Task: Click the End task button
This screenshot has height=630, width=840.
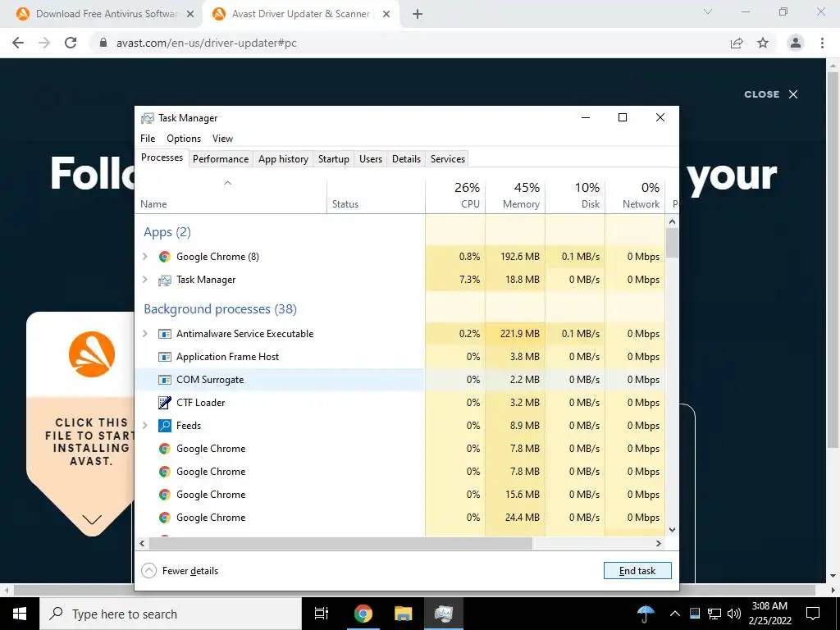Action: tap(637, 571)
